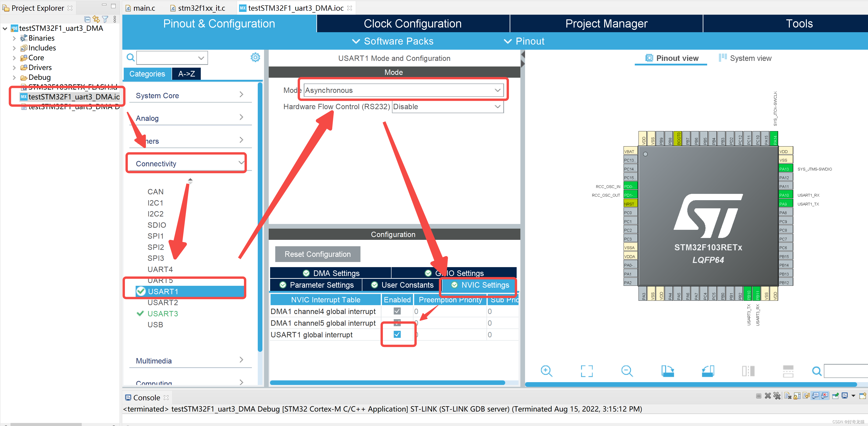Click the Reset Configuration button

[318, 254]
